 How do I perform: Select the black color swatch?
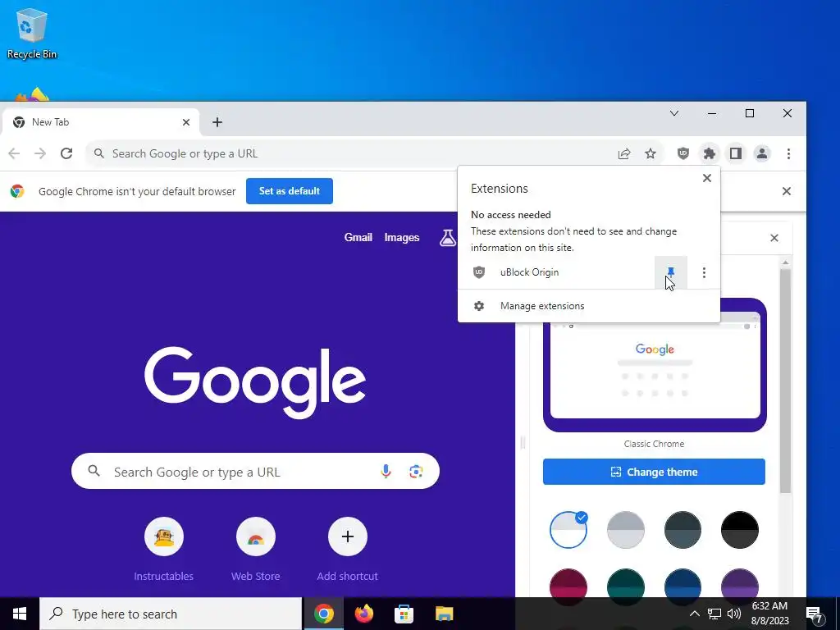[x=740, y=530]
